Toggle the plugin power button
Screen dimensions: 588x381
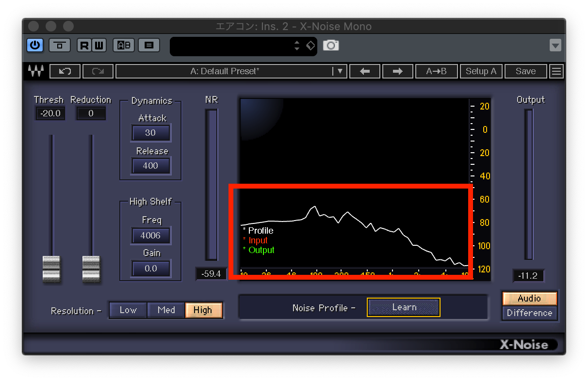[x=34, y=45]
